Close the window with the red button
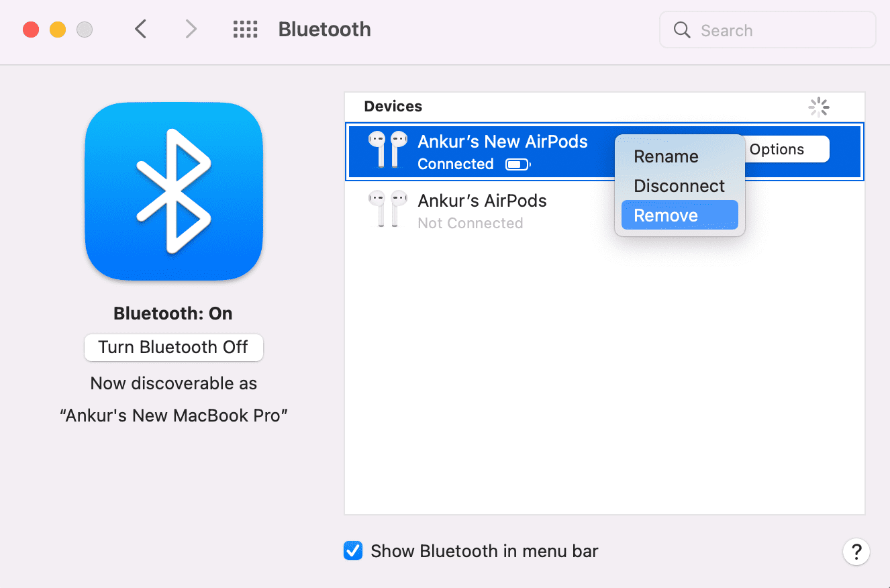Screen dimensions: 890x588 pyautogui.click(x=31, y=30)
